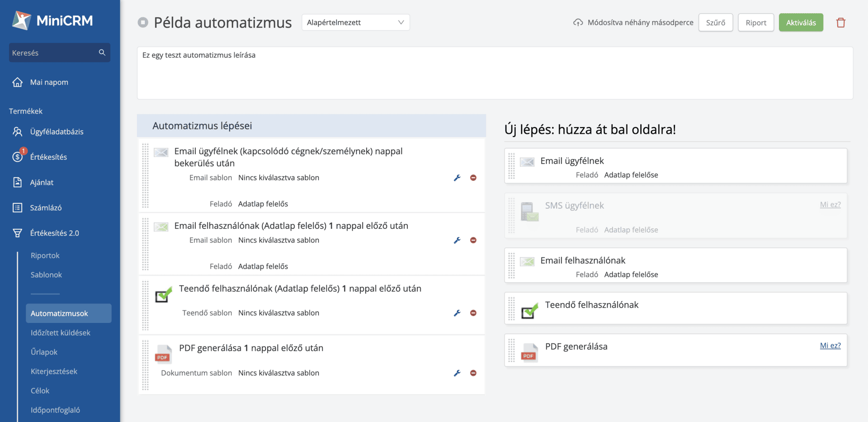Viewport: 868px width, 422px height.
Task: Open the Alapértelmezett dropdown
Action: (355, 23)
